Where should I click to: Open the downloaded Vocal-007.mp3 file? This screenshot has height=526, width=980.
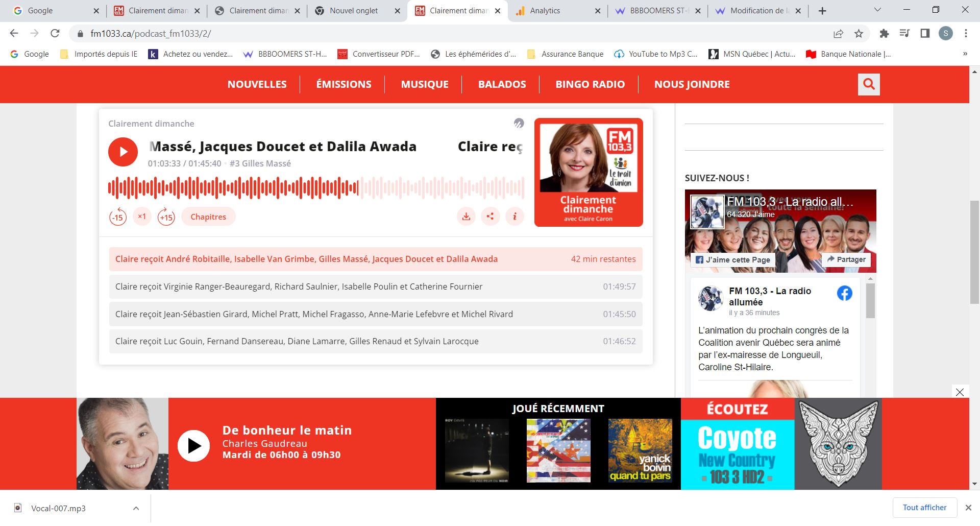tap(58, 508)
